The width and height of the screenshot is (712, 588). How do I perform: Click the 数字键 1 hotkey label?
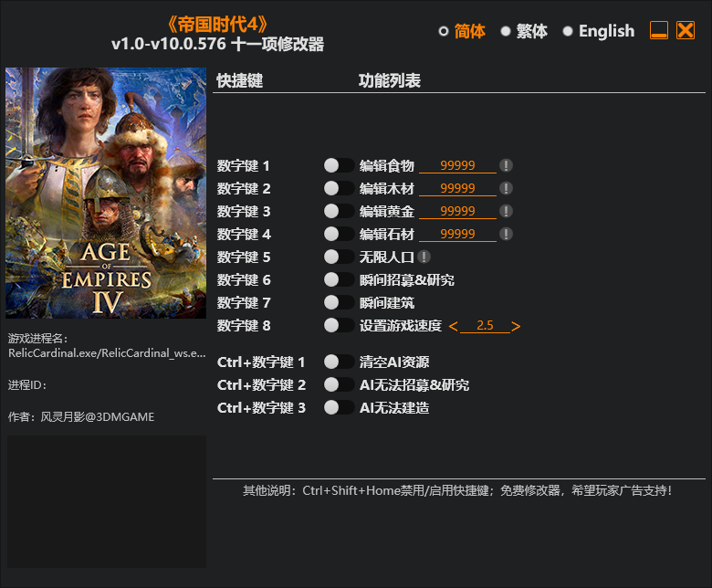point(244,166)
